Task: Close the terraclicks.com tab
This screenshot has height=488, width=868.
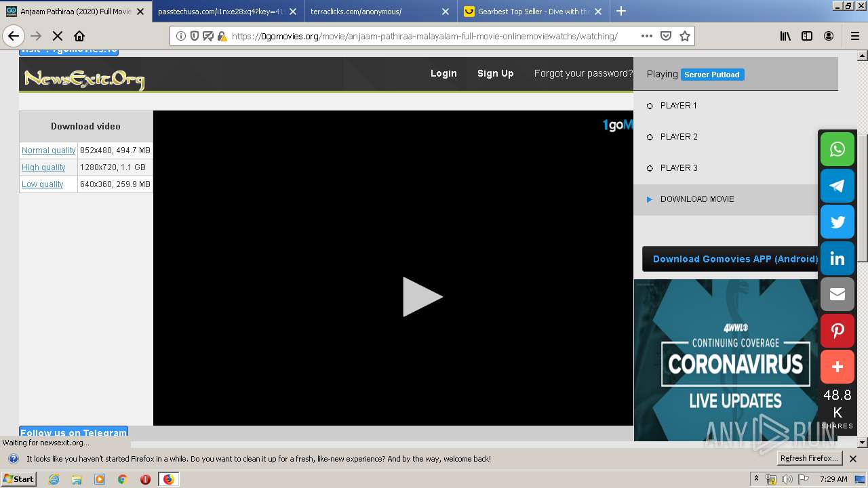Action: click(446, 12)
